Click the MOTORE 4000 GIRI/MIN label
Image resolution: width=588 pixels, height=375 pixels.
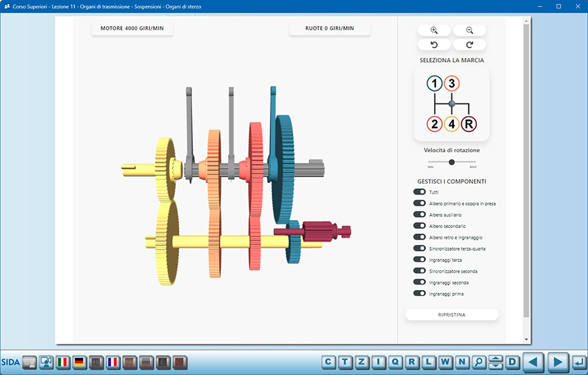132,29
